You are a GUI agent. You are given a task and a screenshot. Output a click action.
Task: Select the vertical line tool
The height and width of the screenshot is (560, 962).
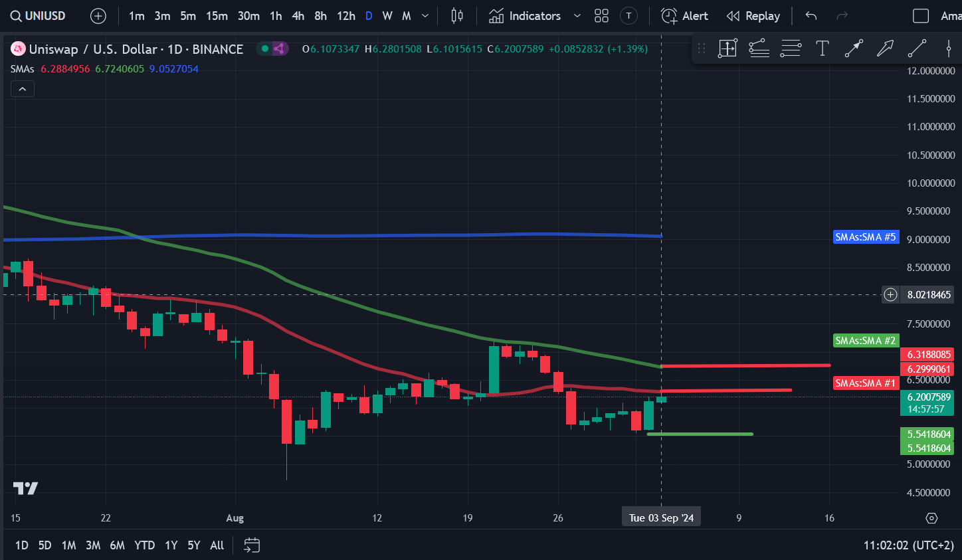click(949, 48)
